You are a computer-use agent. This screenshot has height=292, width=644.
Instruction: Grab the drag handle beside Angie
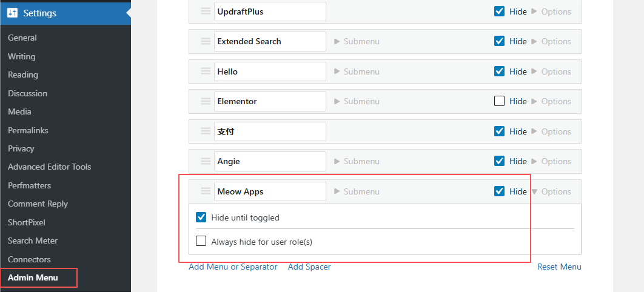coord(206,161)
